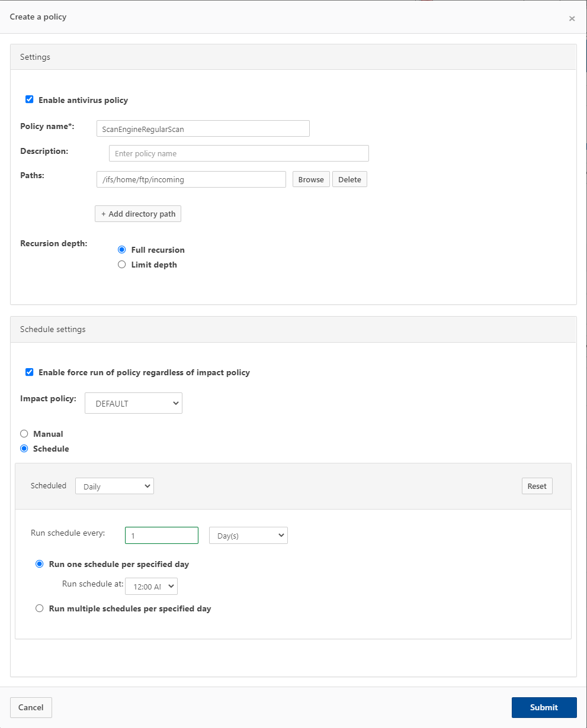The image size is (587, 728).
Task: Cancel creating the policy
Action: [31, 707]
